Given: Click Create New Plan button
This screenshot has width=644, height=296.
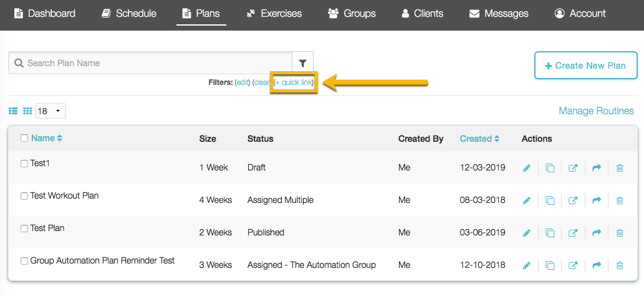Looking at the screenshot, I should (x=585, y=66).
